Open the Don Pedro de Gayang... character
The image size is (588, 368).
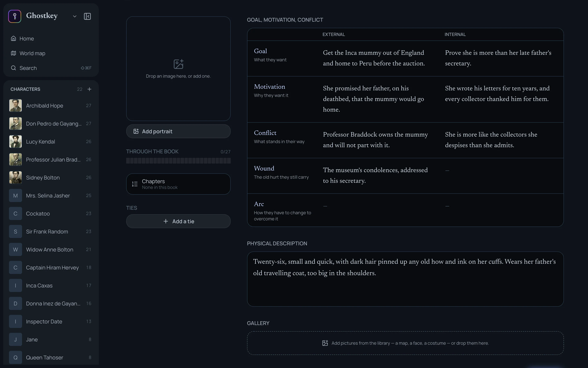click(51, 124)
